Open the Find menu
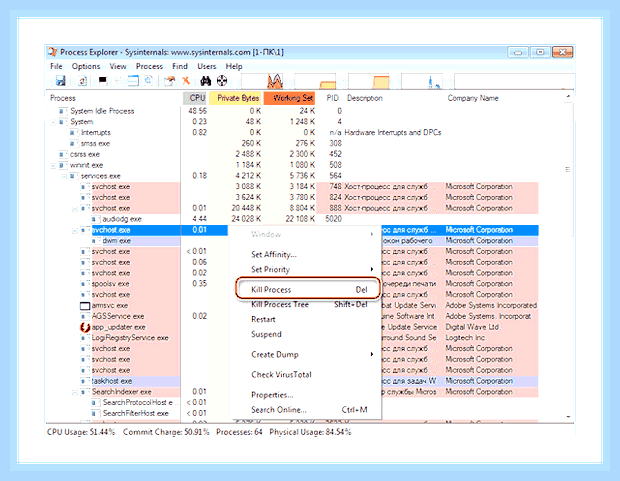The width and height of the screenshot is (620, 481). [180, 66]
